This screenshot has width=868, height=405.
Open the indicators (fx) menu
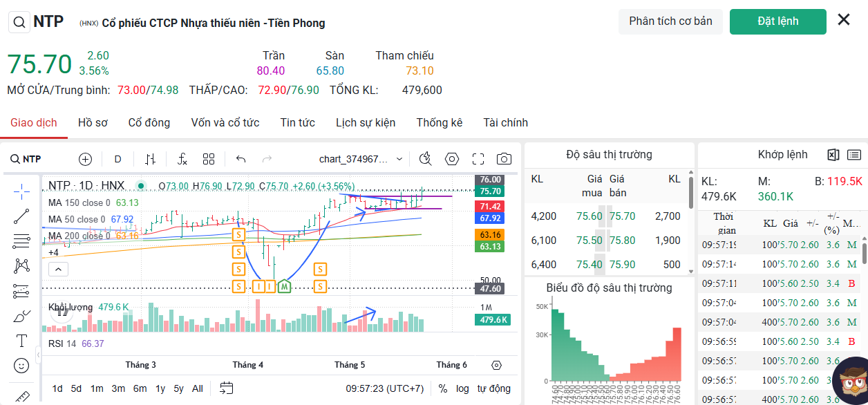[182, 159]
